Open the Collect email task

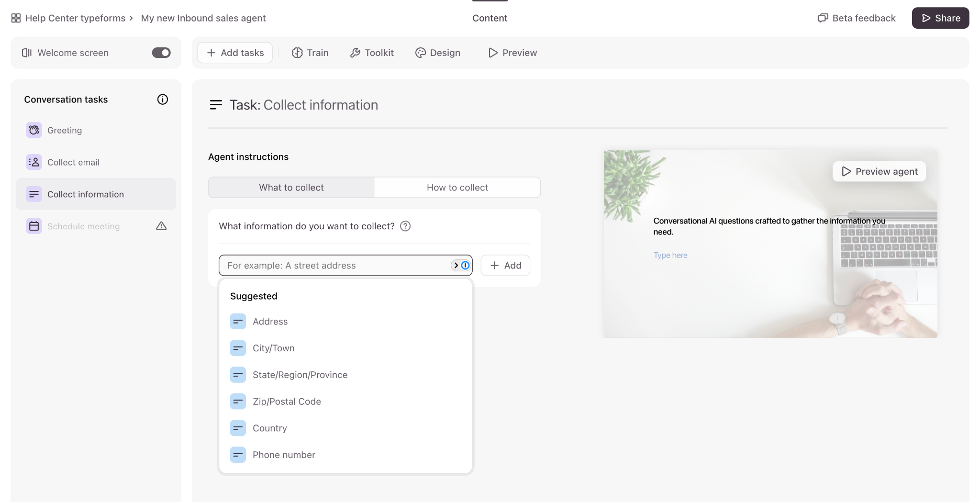73,162
